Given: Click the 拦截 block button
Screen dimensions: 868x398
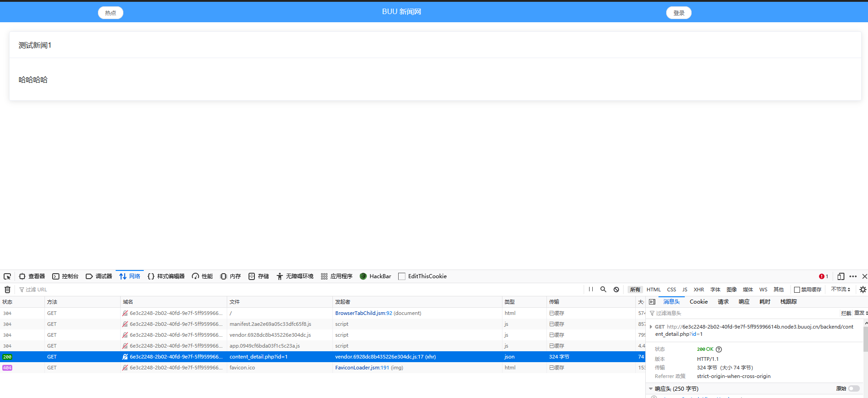Looking at the screenshot, I should click(846, 313).
